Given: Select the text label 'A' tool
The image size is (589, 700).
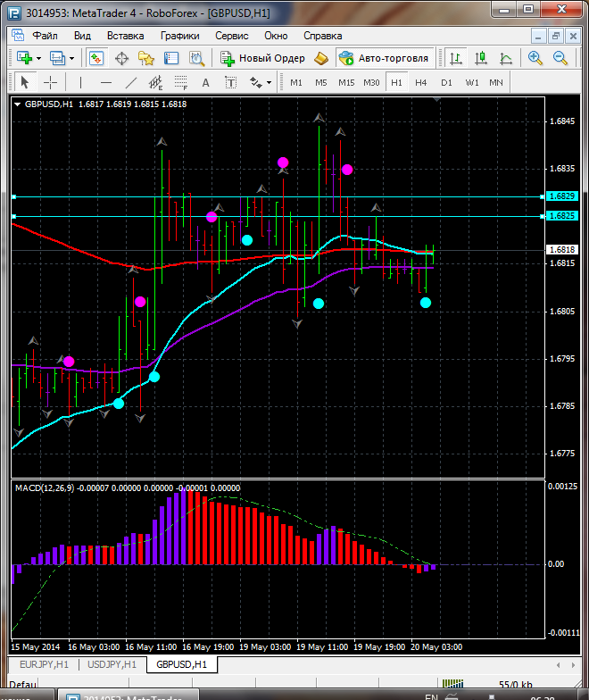Looking at the screenshot, I should (205, 82).
